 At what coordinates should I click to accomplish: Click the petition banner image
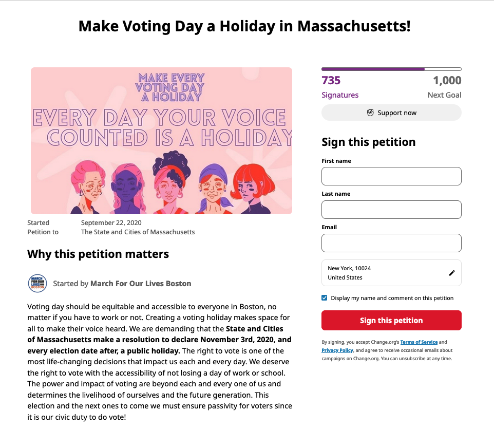click(x=161, y=141)
